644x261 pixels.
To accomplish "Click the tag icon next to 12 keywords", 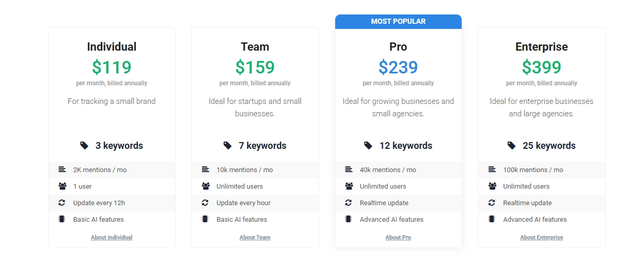I will click(x=368, y=146).
